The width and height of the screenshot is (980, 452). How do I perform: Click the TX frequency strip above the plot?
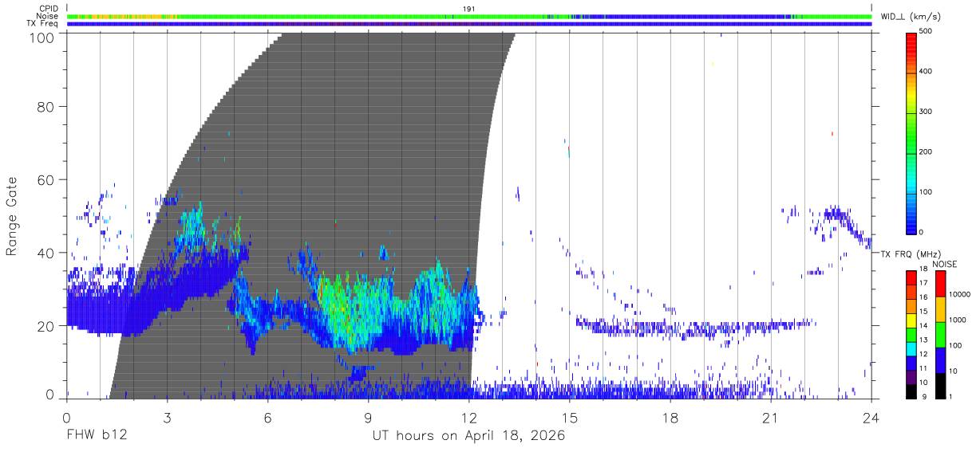click(x=469, y=24)
